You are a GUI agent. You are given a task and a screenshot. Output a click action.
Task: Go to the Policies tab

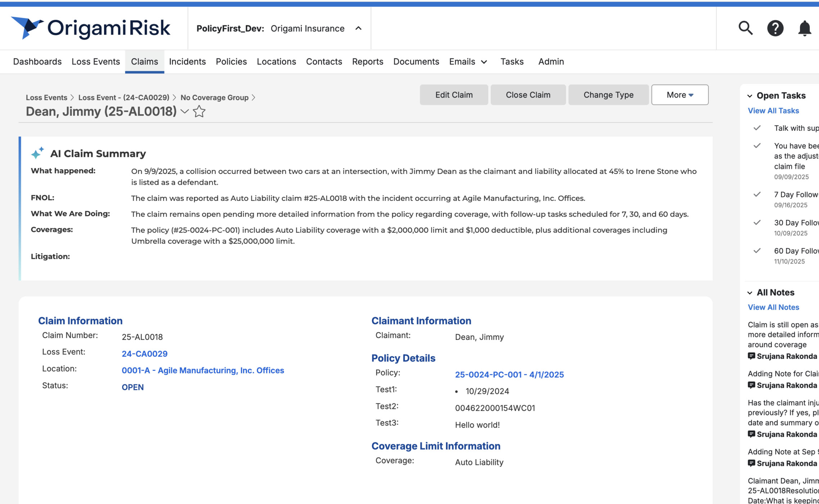(x=231, y=62)
